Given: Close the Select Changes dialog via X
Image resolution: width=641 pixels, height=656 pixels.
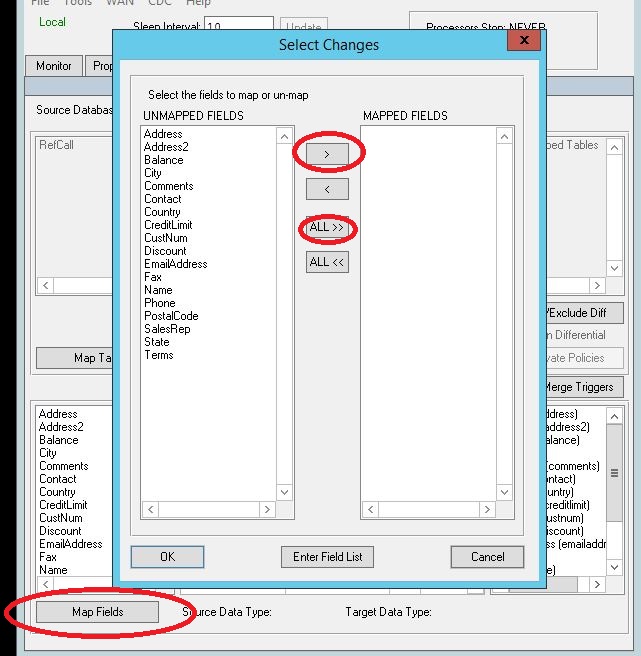Looking at the screenshot, I should [x=524, y=40].
